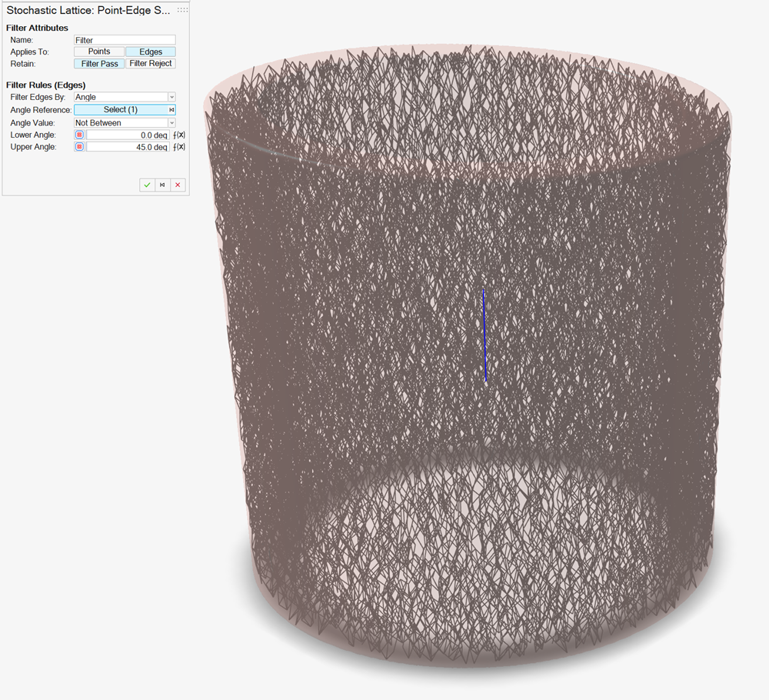
Task: Click the Lower Angle red unit icon
Action: coord(79,135)
